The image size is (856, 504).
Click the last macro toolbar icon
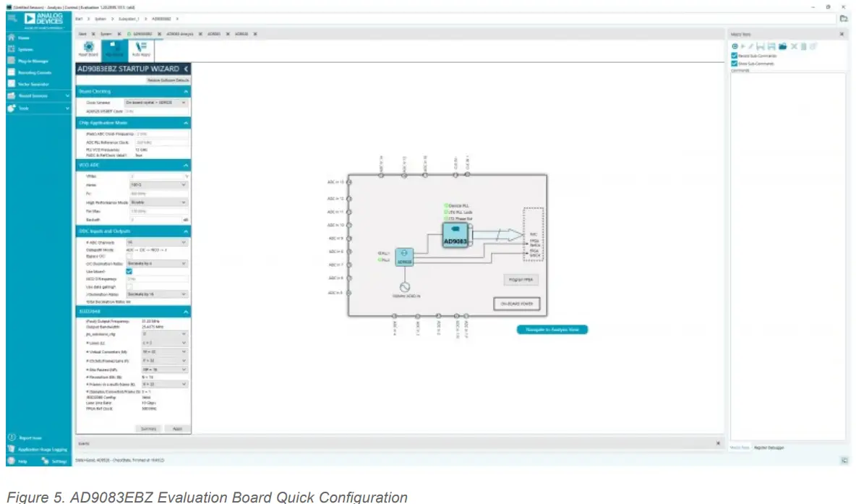[x=813, y=46]
